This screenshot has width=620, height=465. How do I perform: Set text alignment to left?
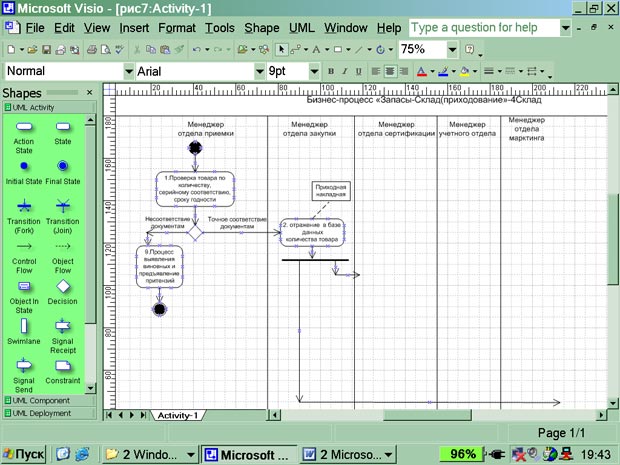coord(376,71)
